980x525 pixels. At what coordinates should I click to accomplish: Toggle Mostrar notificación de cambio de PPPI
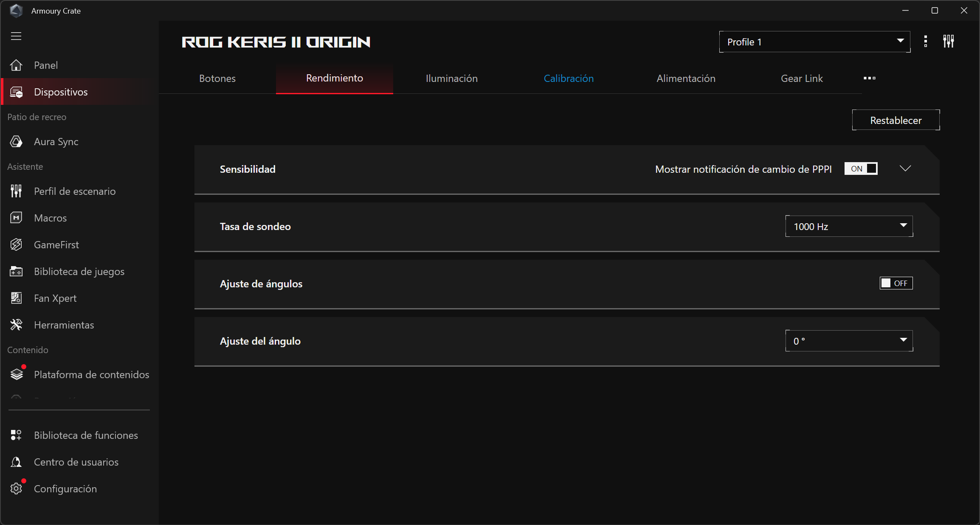pyautogui.click(x=861, y=168)
